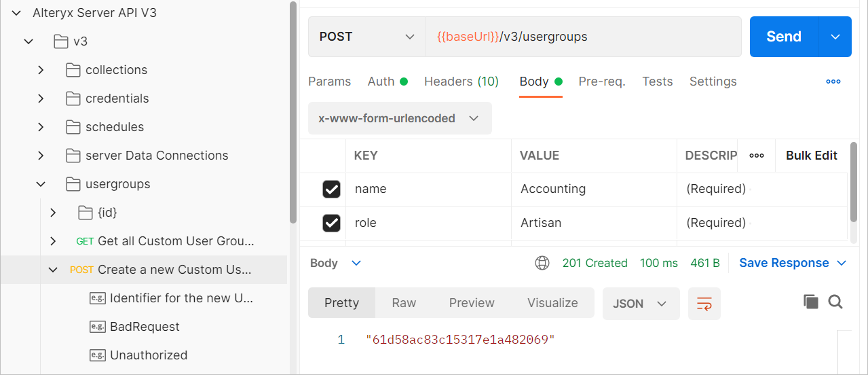Click the globe network information icon

click(542, 263)
